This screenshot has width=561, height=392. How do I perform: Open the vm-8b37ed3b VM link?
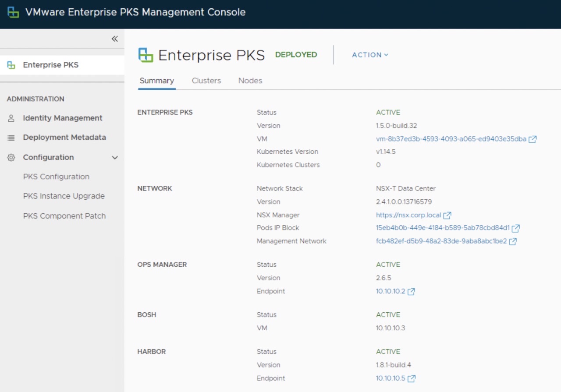[x=451, y=139]
